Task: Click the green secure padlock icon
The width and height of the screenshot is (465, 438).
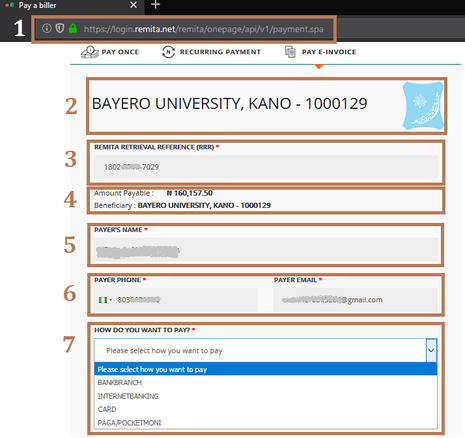Action: 73,28
